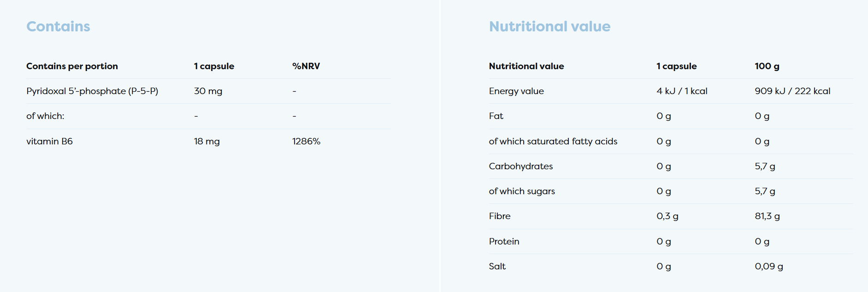Click the Contains per portion column header
The height and width of the screenshot is (292, 868).
pos(72,66)
